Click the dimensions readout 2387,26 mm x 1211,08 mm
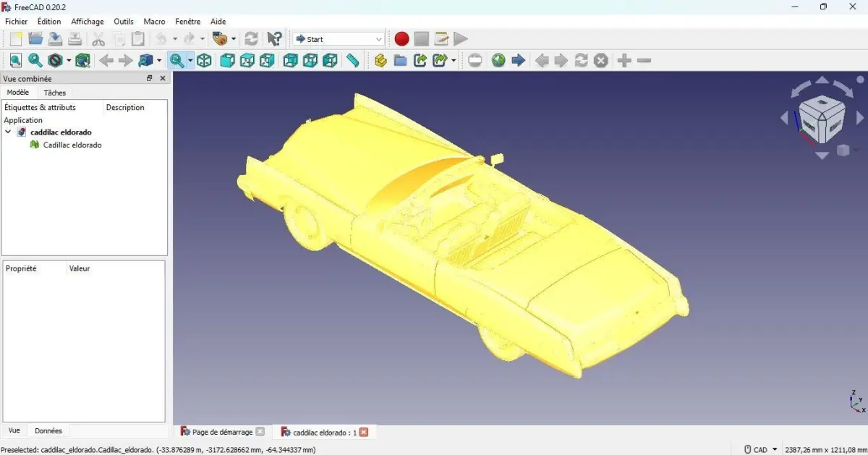The width and height of the screenshot is (868, 455). pos(825,449)
